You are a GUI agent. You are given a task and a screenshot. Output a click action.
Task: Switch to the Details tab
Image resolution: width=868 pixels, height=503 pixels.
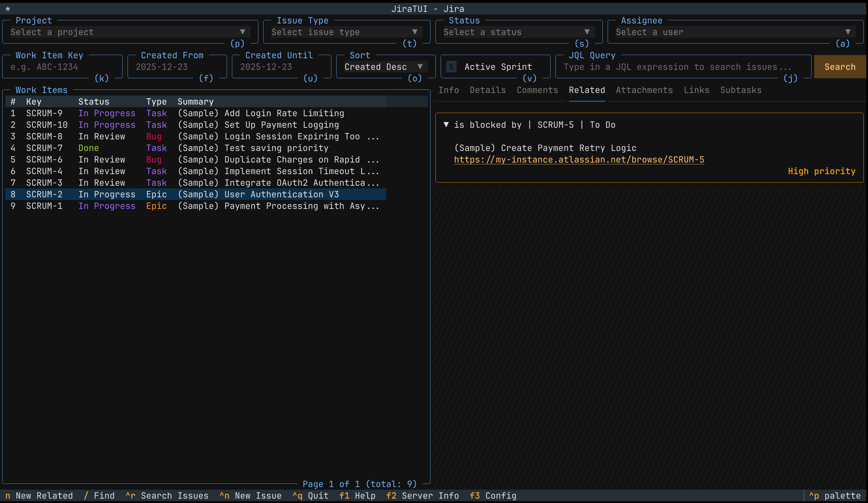[x=488, y=90]
